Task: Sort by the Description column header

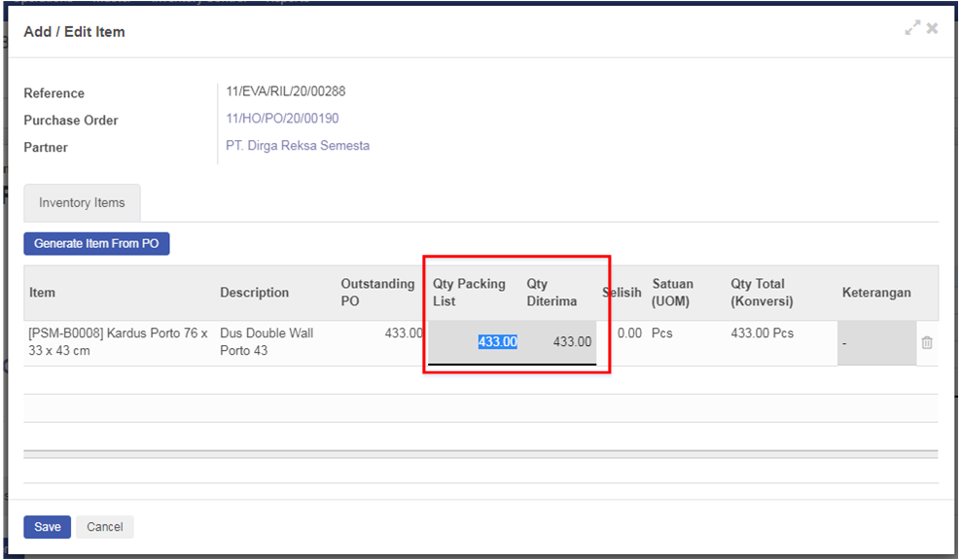Action: pyautogui.click(x=254, y=293)
